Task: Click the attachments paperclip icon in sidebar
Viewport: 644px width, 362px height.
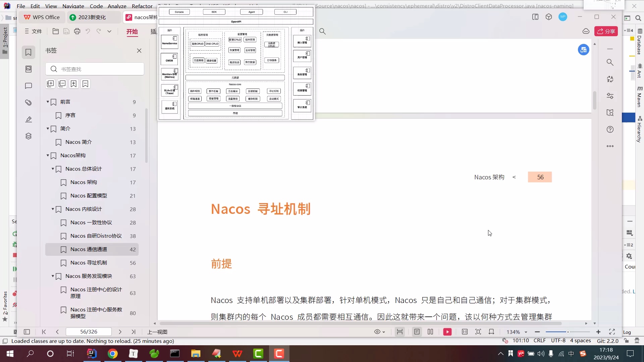Action: point(29,103)
